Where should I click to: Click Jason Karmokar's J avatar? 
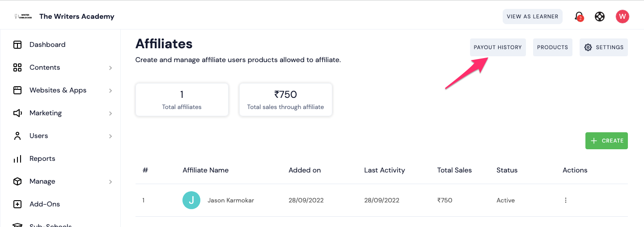point(191,200)
